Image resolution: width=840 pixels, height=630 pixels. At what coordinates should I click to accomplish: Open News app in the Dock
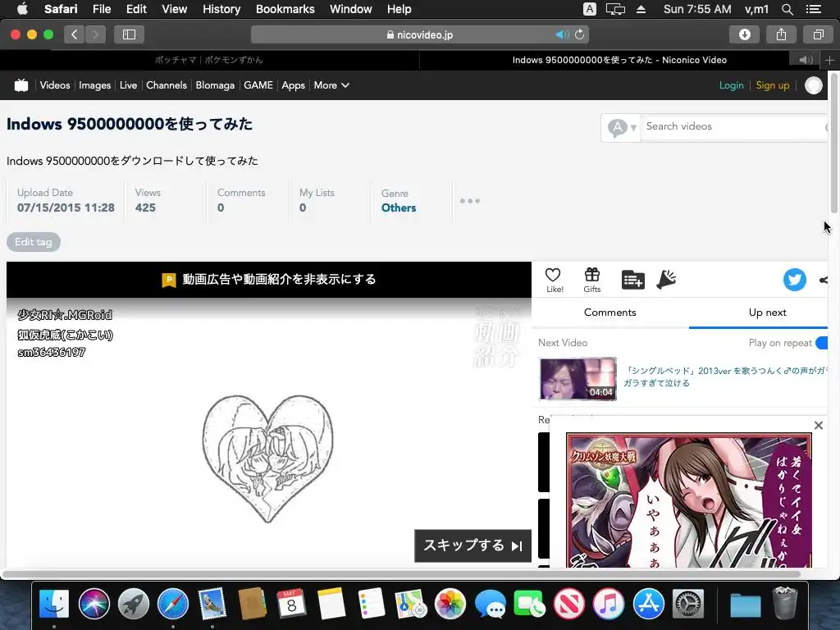pyautogui.click(x=569, y=604)
